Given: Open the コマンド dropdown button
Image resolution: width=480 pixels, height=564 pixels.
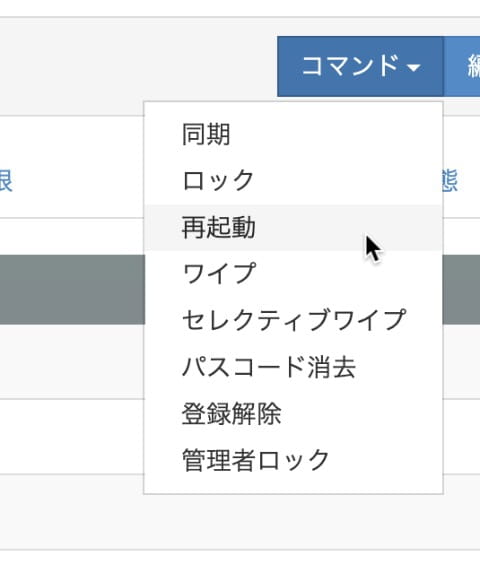Looking at the screenshot, I should click(x=360, y=67).
